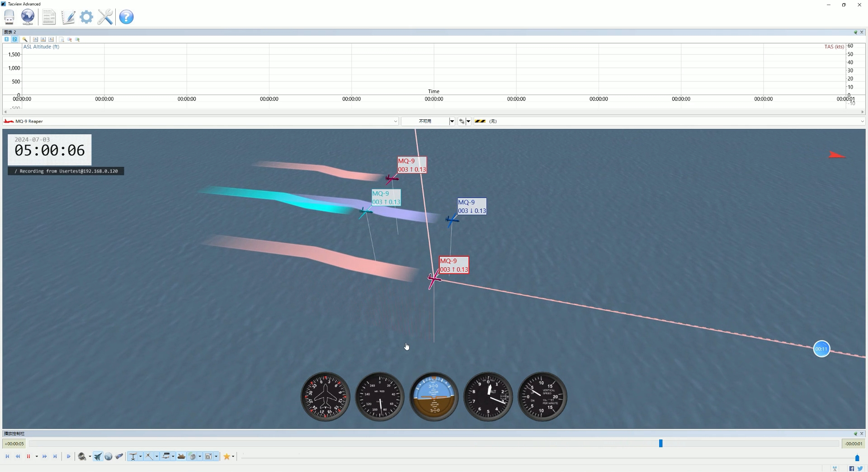The width and height of the screenshot is (868, 472).
Task: Click the magic wand icon in chart toolbar
Action: coord(25,40)
